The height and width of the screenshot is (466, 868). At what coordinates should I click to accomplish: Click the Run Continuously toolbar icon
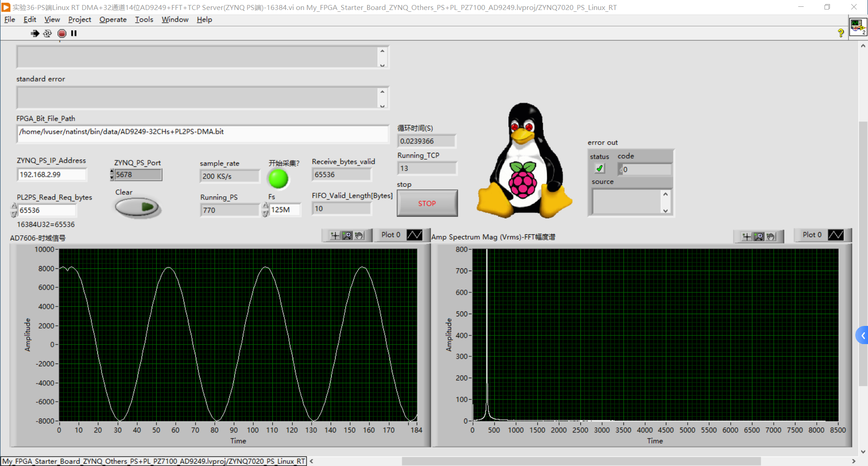click(x=48, y=33)
